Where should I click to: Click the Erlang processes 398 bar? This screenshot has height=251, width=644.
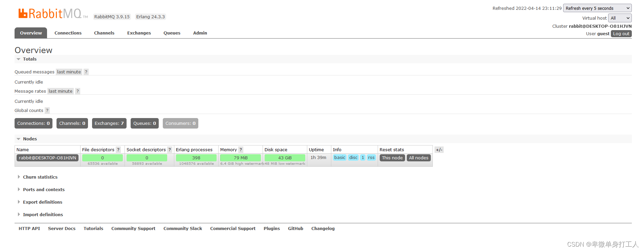[x=196, y=158]
